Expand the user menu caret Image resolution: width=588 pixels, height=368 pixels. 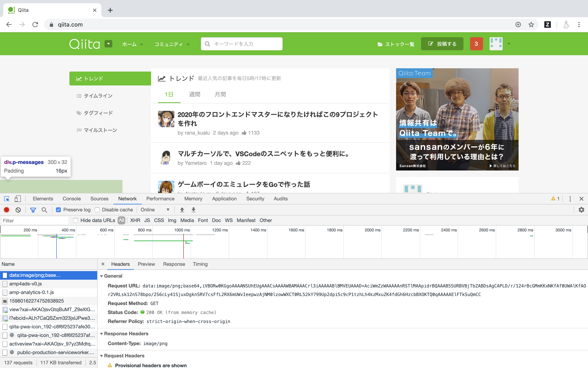pos(509,44)
